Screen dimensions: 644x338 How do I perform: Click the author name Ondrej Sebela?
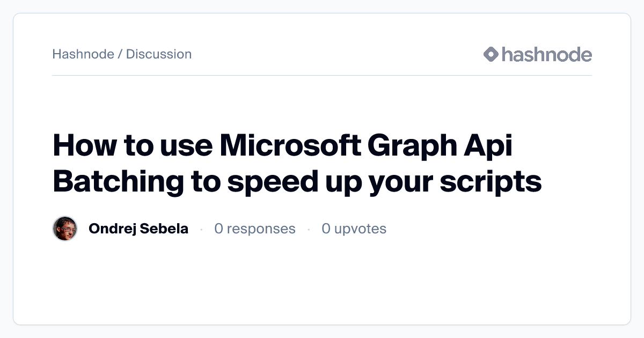(x=138, y=229)
